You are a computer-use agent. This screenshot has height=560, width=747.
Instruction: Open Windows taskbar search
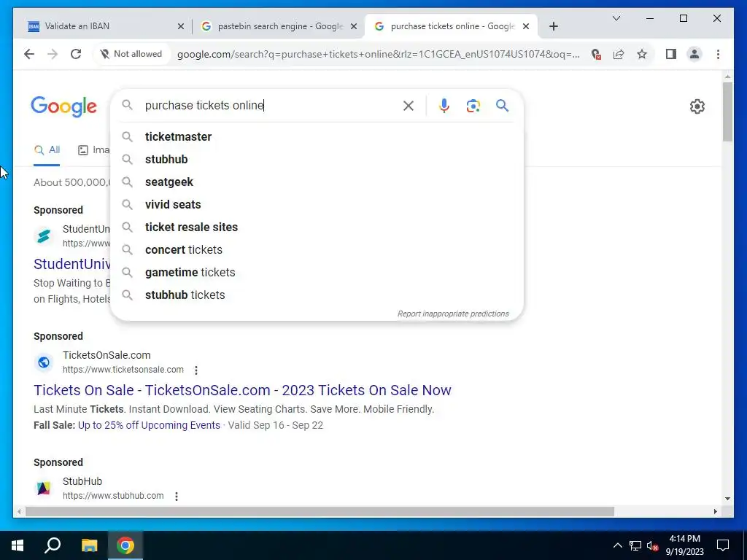click(53, 545)
